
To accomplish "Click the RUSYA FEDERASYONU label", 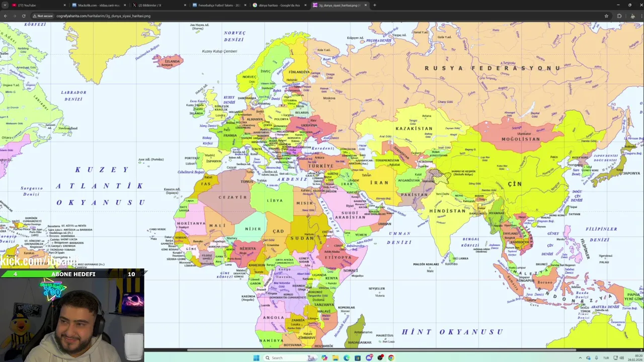I will pyautogui.click(x=493, y=68).
